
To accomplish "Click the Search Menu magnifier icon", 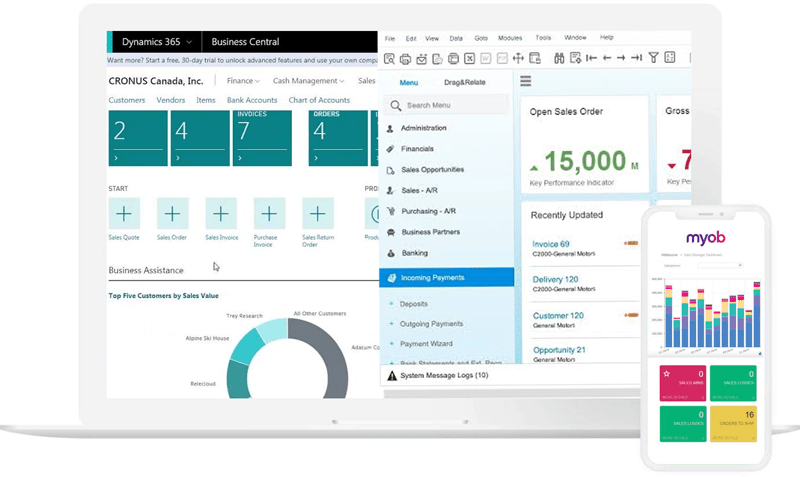I will 395,106.
